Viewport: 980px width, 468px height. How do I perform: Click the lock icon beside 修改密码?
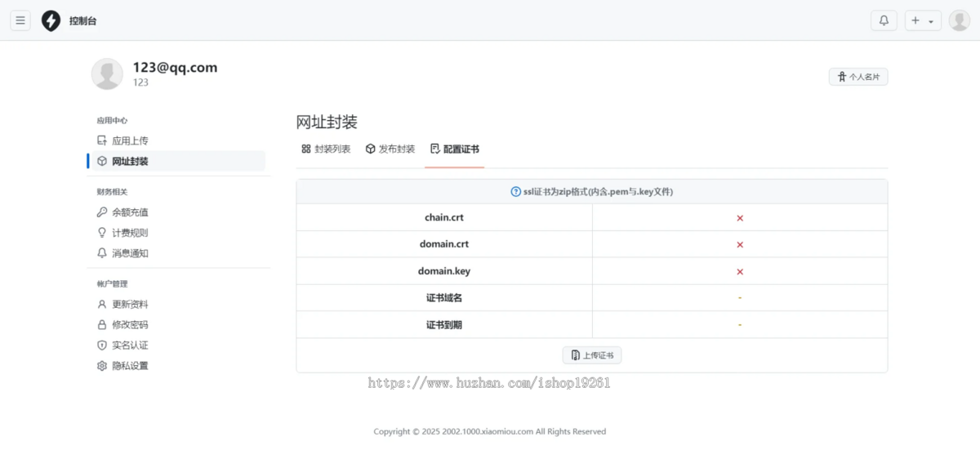pyautogui.click(x=102, y=324)
